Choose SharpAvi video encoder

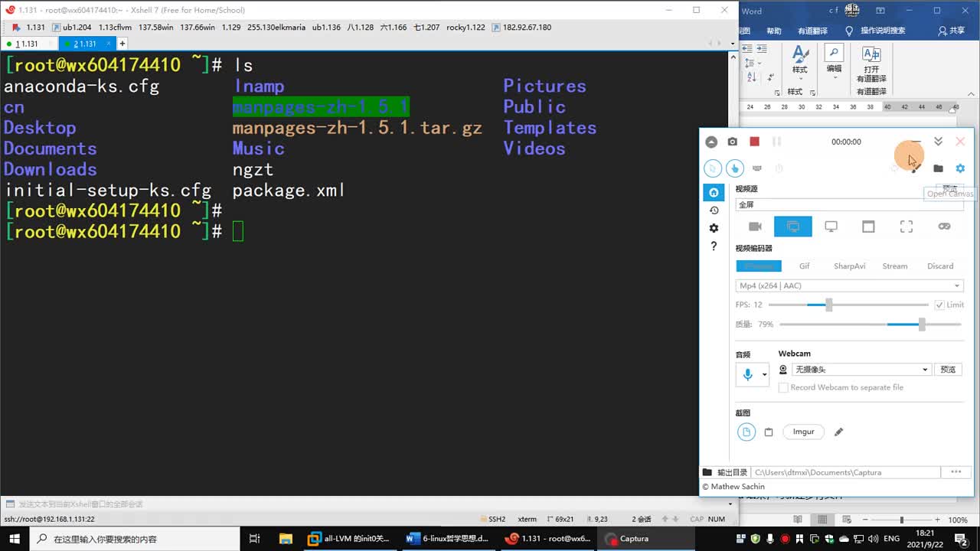point(849,266)
